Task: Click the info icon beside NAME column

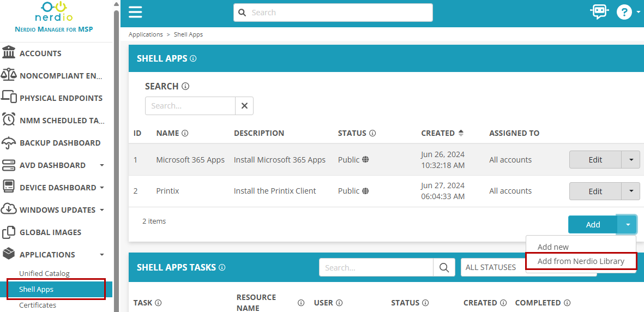Action: coord(185,133)
